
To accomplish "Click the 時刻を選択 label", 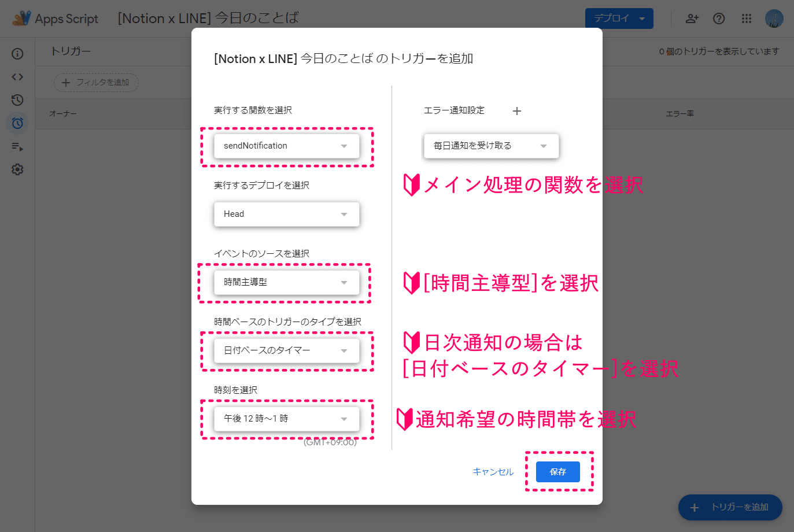I will (235, 390).
